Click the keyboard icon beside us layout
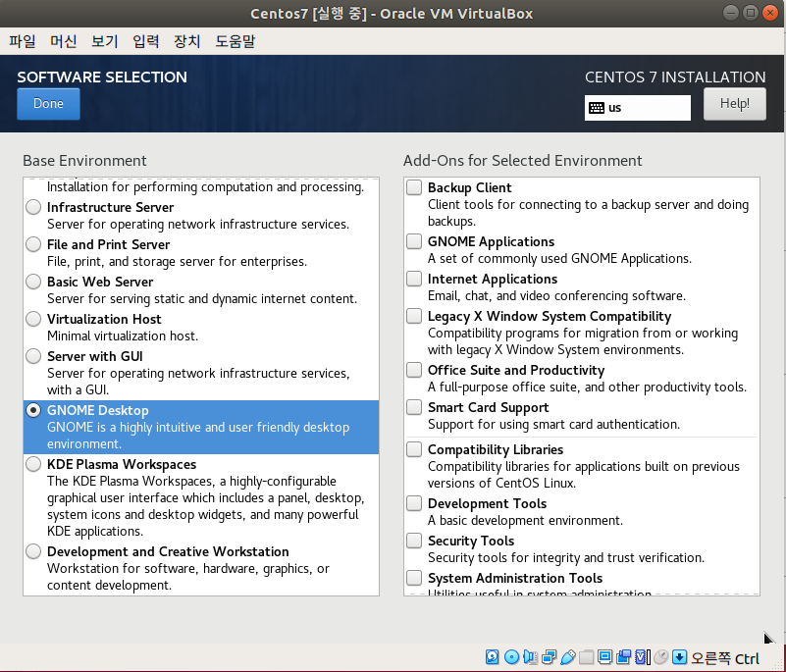Image resolution: width=786 pixels, height=672 pixels. [x=597, y=108]
